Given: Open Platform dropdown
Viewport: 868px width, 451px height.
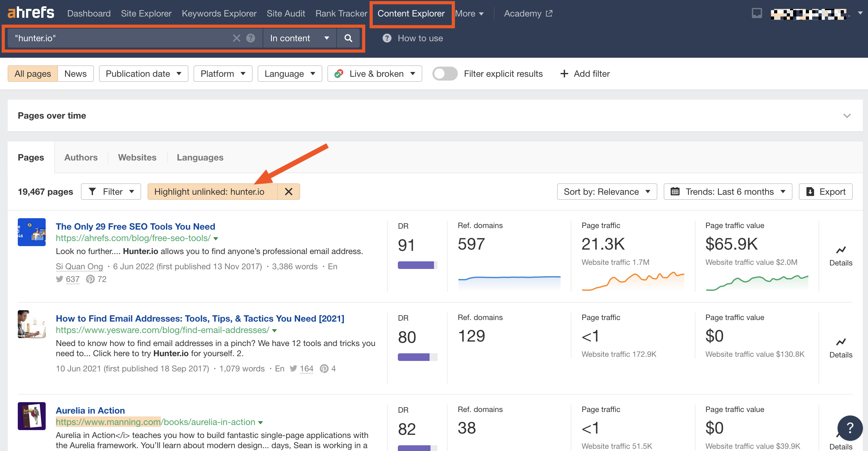Looking at the screenshot, I should (222, 74).
